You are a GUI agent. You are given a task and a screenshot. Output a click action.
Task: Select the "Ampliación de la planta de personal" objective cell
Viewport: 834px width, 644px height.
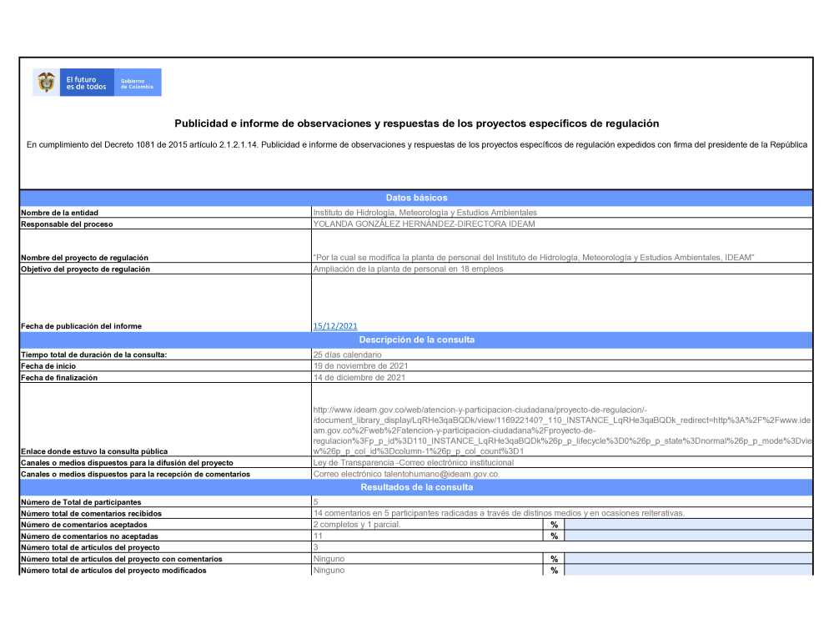[x=408, y=269]
